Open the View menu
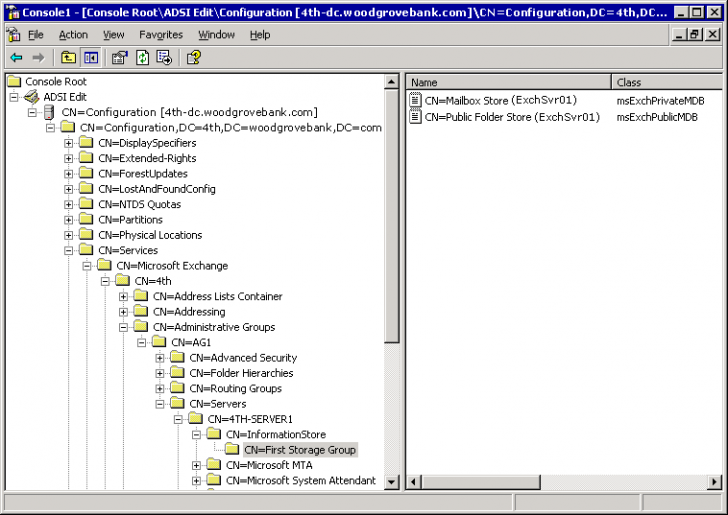Viewport: 728px width, 515px height. pyautogui.click(x=113, y=35)
